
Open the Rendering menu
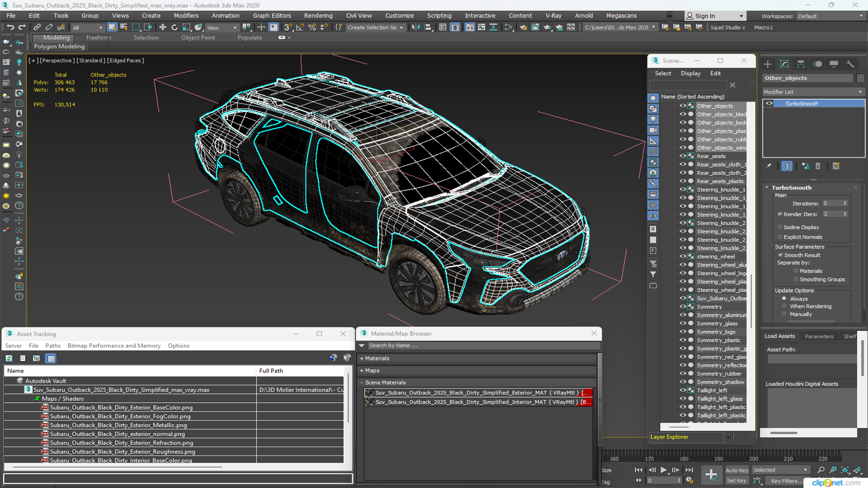[318, 15]
